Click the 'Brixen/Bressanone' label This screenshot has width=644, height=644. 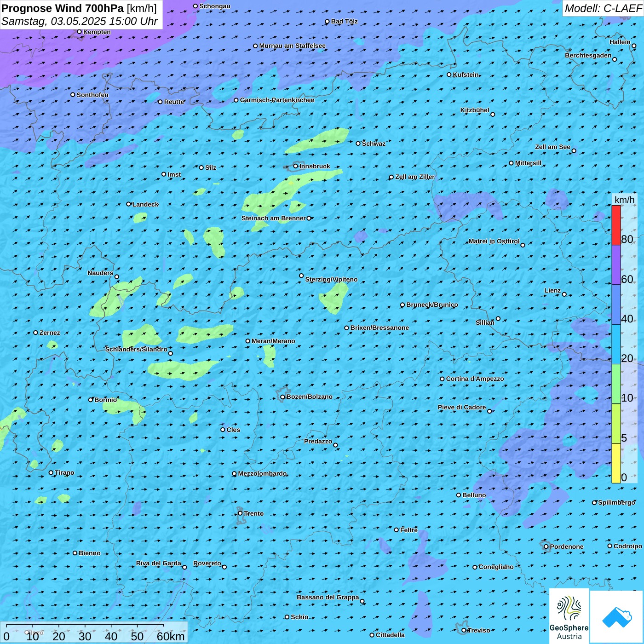point(379,328)
